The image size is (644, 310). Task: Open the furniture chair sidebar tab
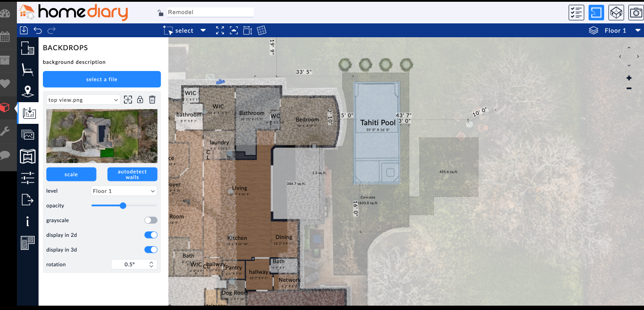coord(28,69)
